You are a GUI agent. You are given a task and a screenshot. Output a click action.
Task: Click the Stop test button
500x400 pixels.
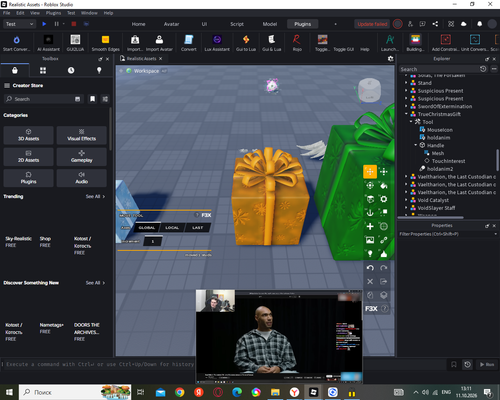point(74,24)
